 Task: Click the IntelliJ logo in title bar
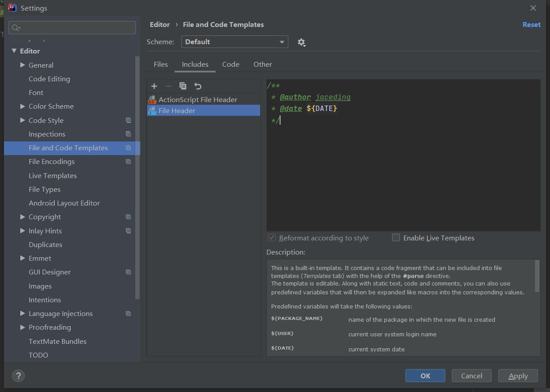(12, 8)
